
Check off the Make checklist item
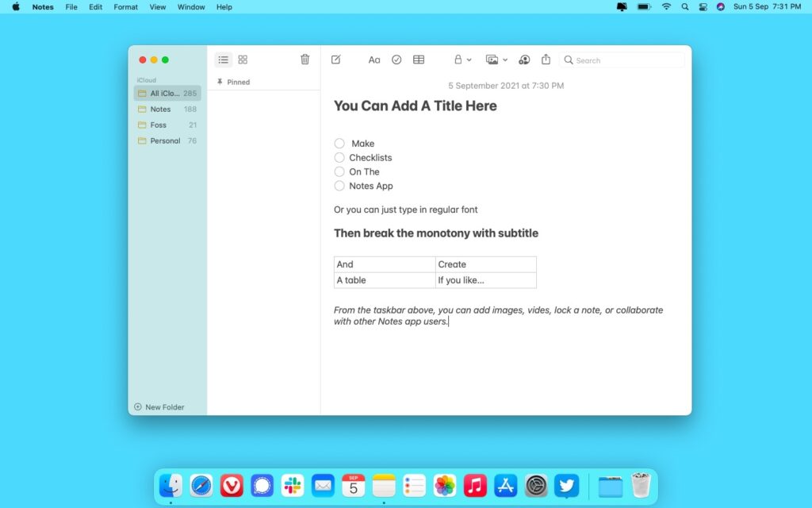[339, 143]
